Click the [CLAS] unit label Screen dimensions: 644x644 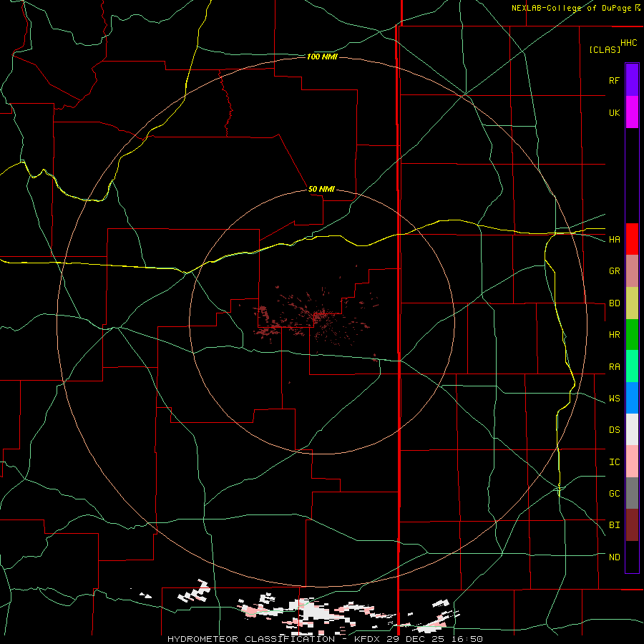[605, 49]
